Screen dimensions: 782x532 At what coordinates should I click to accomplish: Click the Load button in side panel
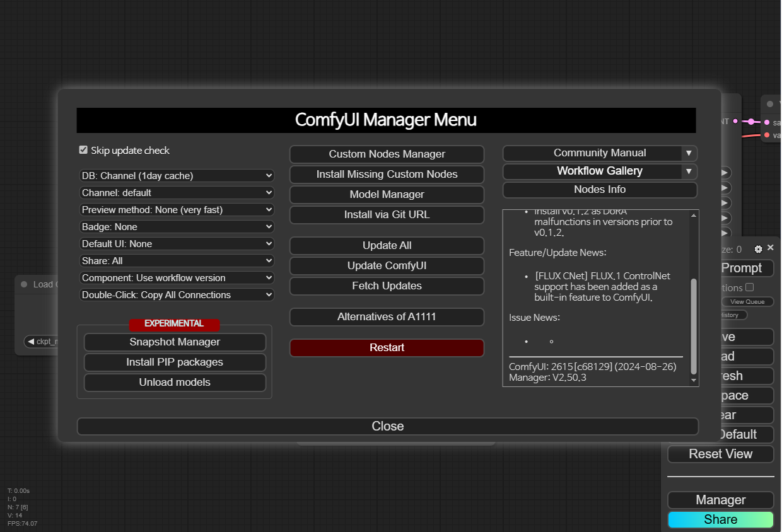pos(747,357)
